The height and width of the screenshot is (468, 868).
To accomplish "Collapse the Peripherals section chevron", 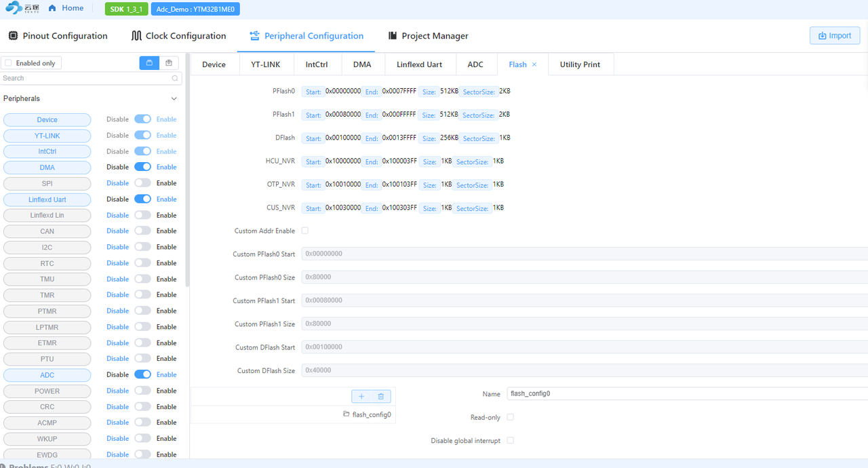I will pos(174,99).
